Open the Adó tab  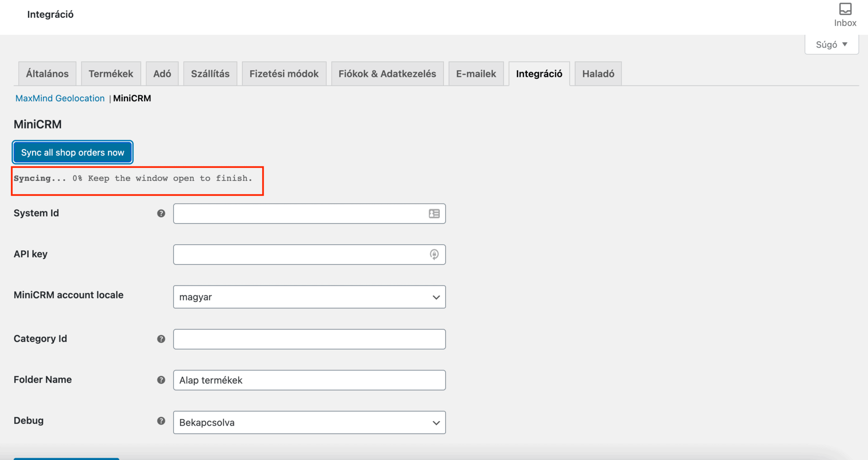tap(162, 74)
